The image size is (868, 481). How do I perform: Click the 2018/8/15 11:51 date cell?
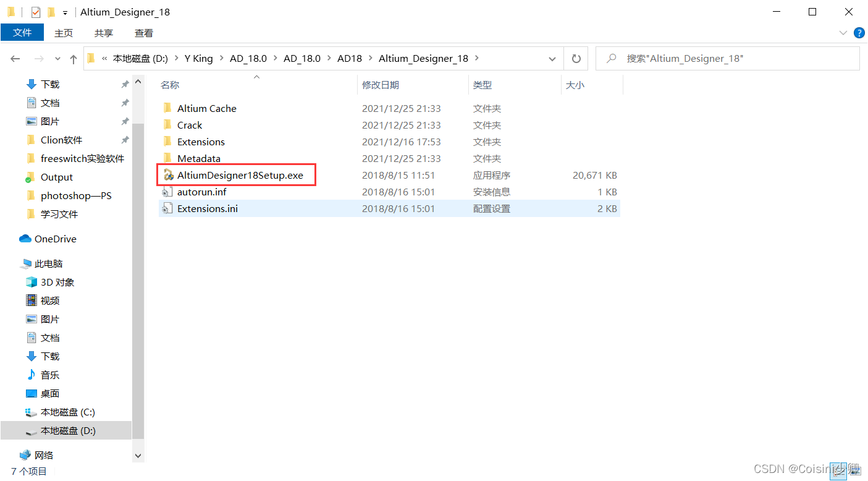pyautogui.click(x=398, y=175)
